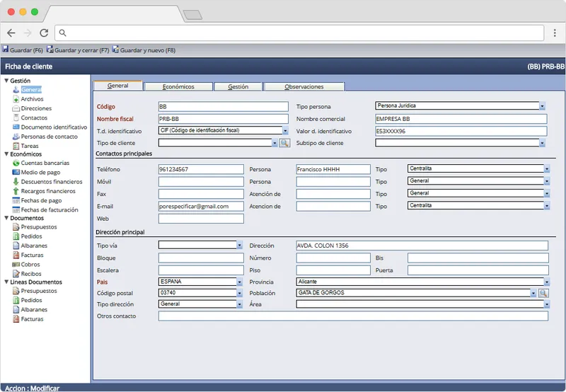Reload the page with the refresh button
The width and height of the screenshot is (566, 392).
coord(44,33)
